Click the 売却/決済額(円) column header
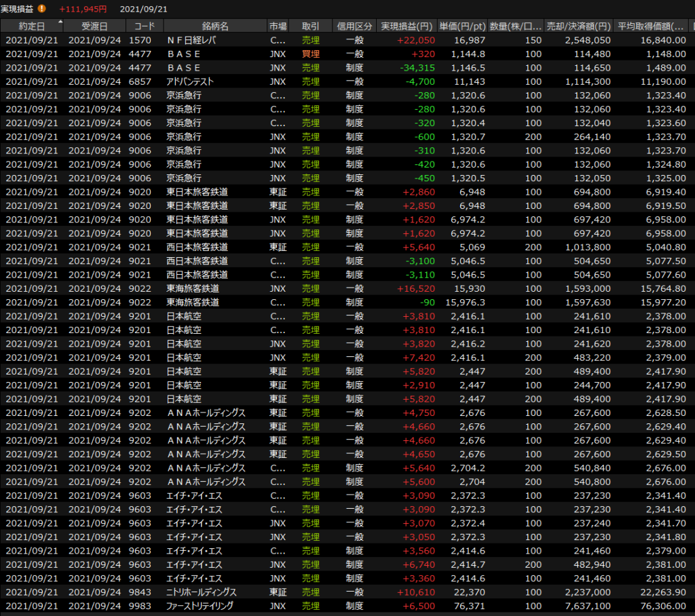This screenshot has height=616, width=695. pyautogui.click(x=579, y=26)
